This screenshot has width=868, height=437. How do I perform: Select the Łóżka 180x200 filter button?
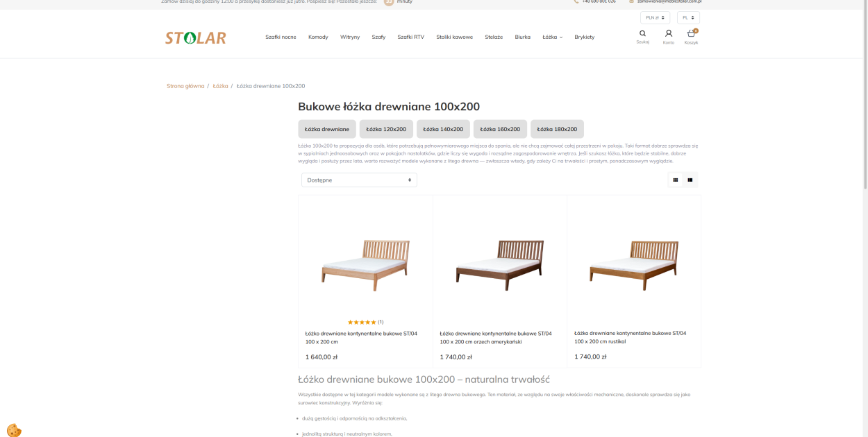pos(557,129)
